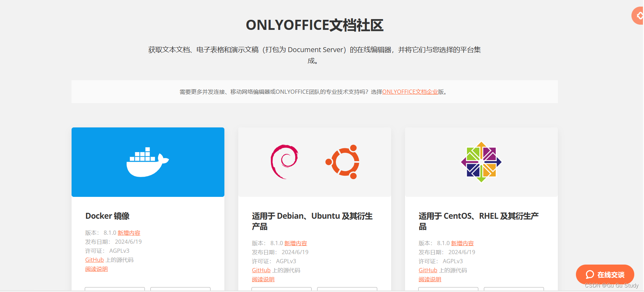
Task: Open the 在线交谈 live chat button
Action: tap(605, 275)
